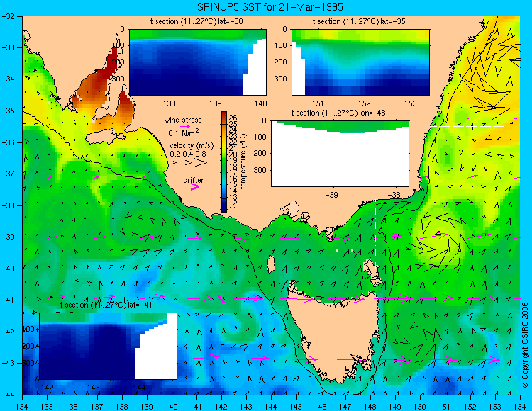Click "-39" tick in the lon=148 inset
The image size is (532, 411).
pyautogui.click(x=331, y=195)
